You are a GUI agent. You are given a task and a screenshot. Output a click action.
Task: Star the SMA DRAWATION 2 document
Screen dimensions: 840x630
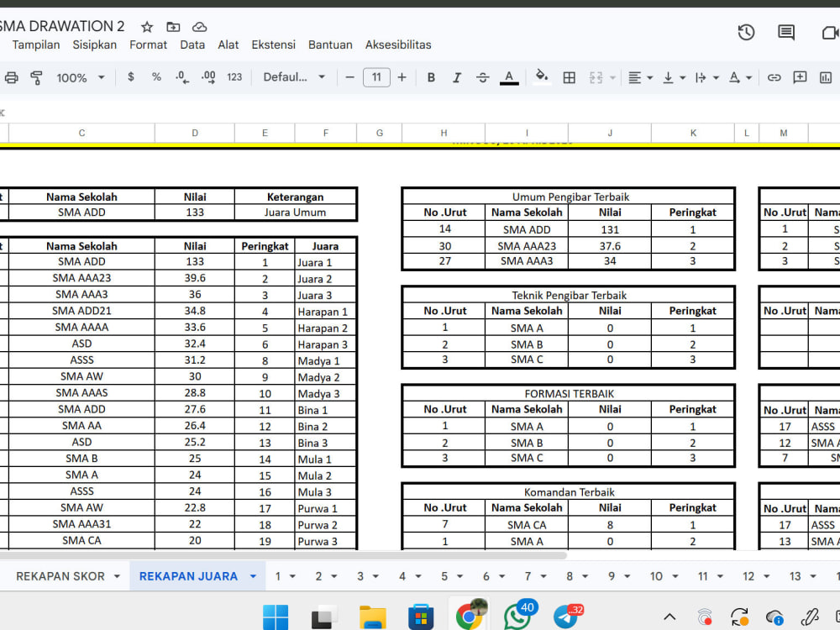(x=147, y=27)
